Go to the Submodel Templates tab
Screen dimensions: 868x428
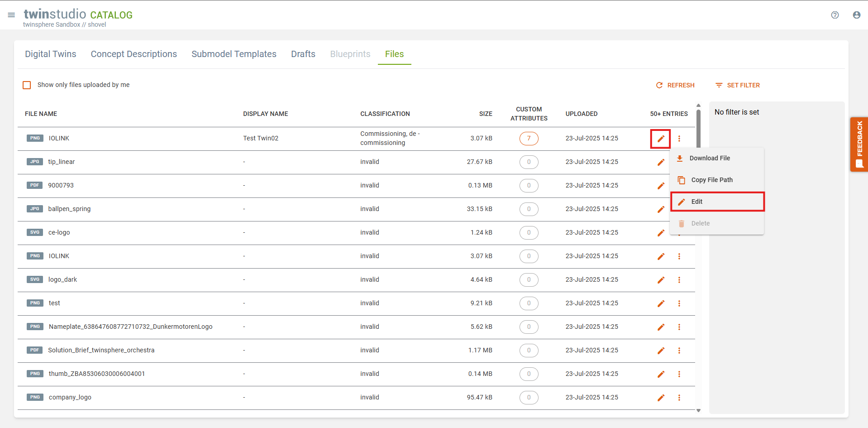234,54
